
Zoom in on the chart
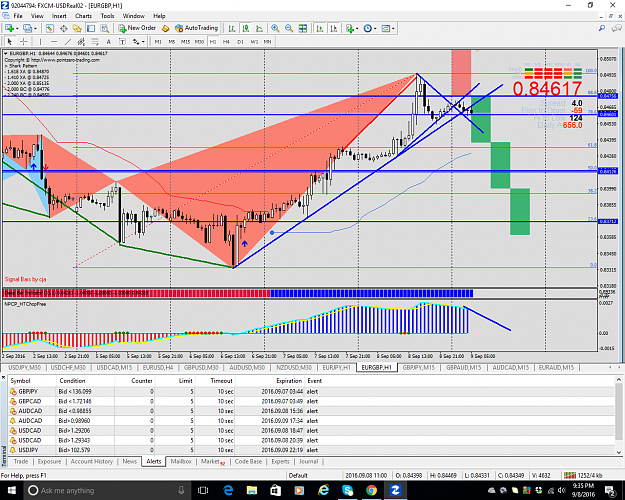pyautogui.click(x=275, y=28)
